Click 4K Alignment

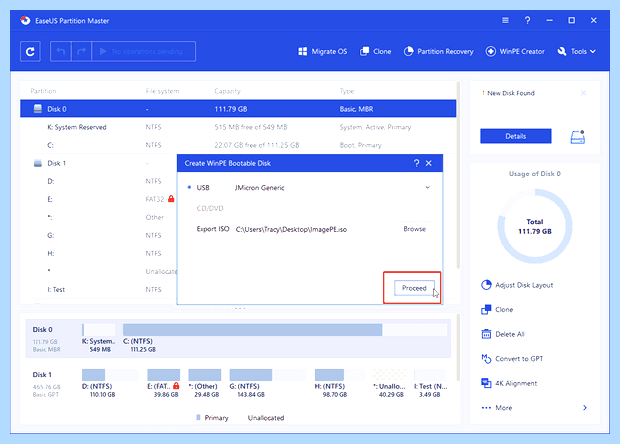click(509, 383)
